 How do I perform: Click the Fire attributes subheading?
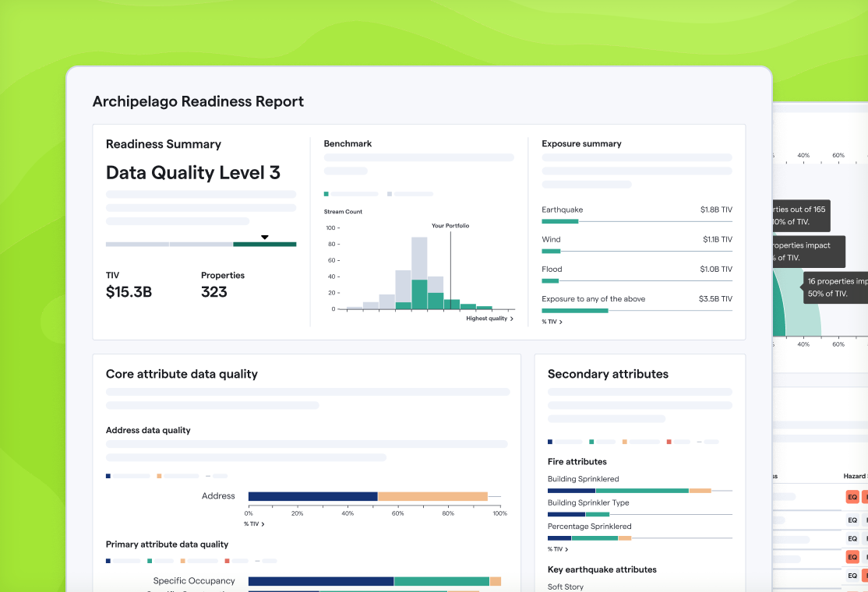(x=577, y=461)
